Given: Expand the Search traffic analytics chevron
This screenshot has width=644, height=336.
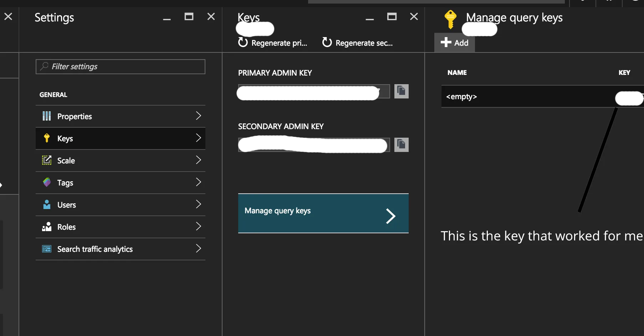Looking at the screenshot, I should [199, 248].
